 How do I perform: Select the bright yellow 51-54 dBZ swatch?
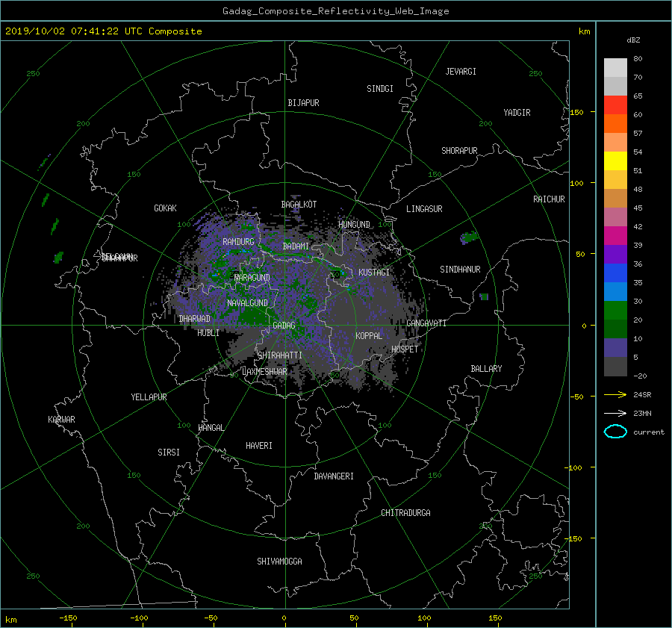pyautogui.click(x=615, y=161)
